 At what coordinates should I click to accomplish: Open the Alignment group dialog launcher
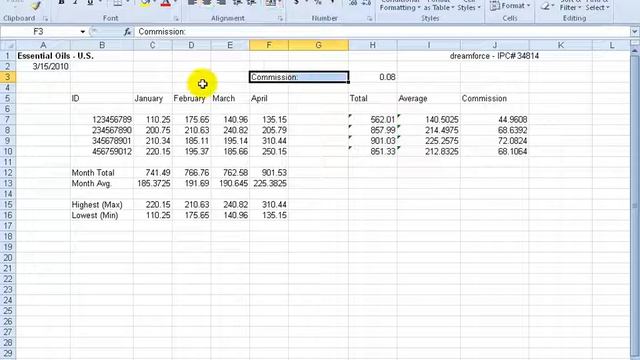pos(280,18)
